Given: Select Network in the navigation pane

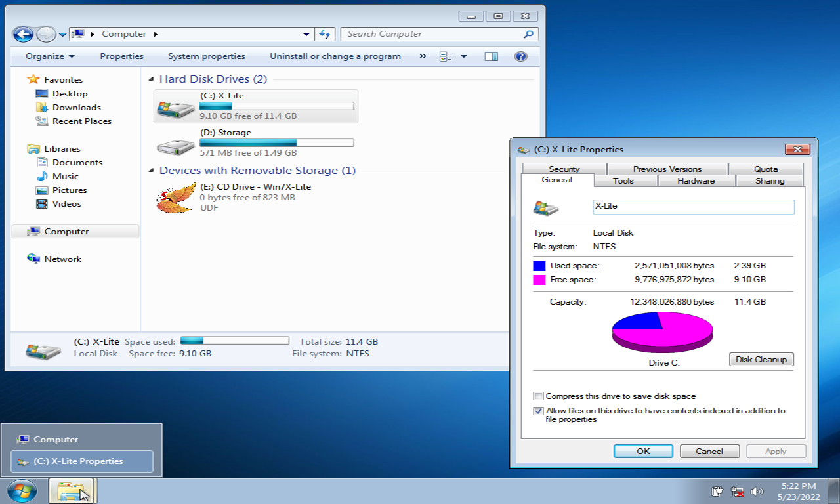Looking at the screenshot, I should pyautogui.click(x=62, y=259).
